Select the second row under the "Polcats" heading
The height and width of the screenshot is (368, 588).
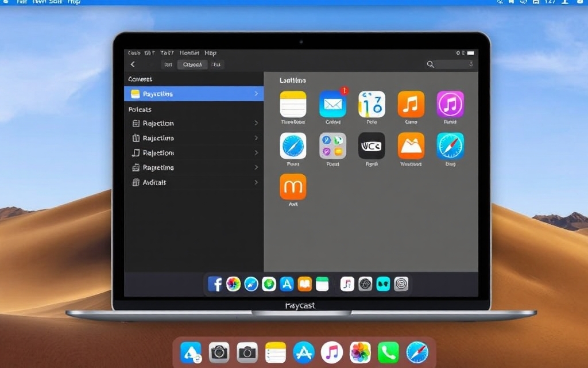click(x=194, y=138)
